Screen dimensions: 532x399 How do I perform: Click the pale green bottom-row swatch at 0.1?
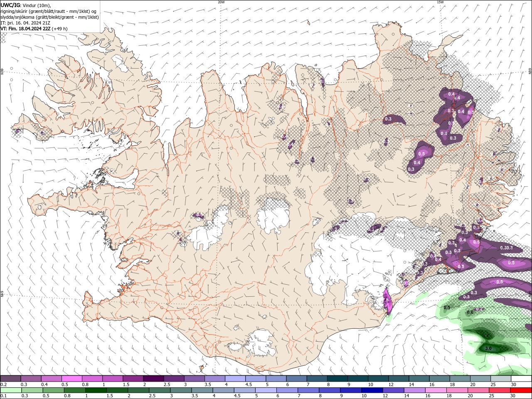pos(11,390)
